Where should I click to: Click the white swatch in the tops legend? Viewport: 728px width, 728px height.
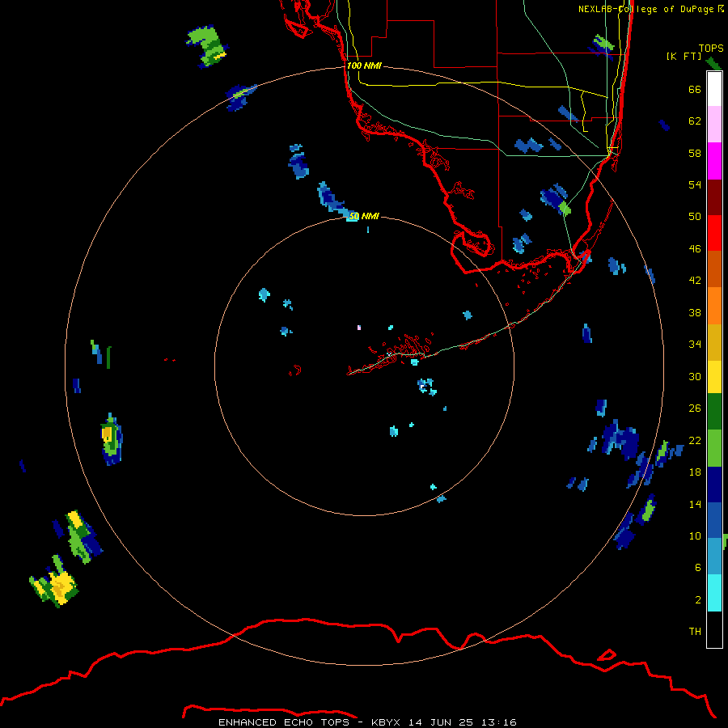point(714,89)
